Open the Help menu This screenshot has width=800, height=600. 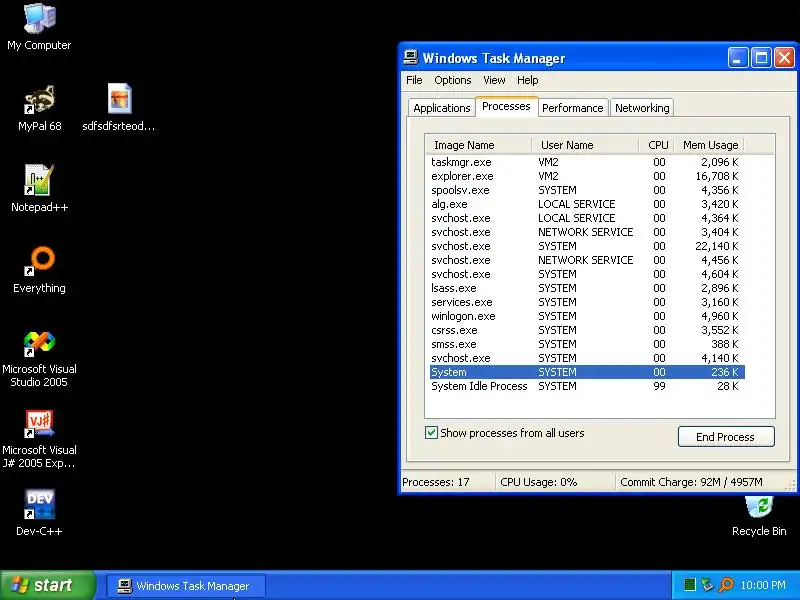[x=528, y=80]
